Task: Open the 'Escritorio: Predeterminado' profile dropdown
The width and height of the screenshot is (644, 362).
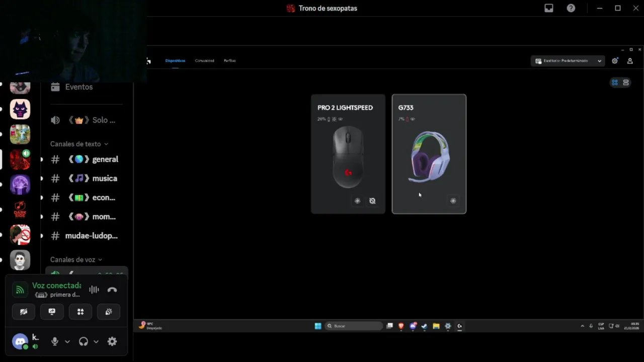Action: tap(568, 61)
